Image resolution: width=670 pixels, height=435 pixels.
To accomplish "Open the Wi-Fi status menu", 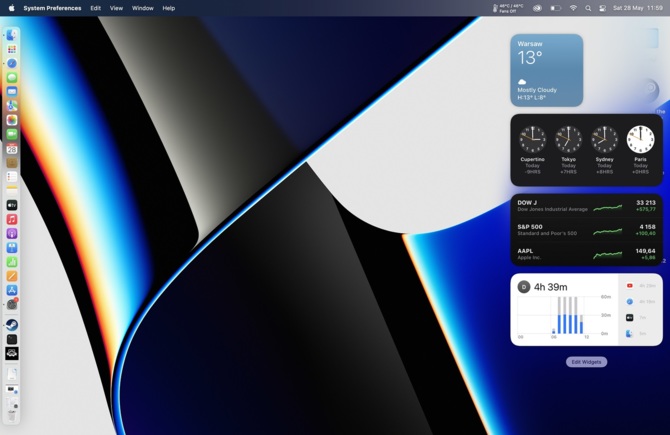I will [573, 8].
